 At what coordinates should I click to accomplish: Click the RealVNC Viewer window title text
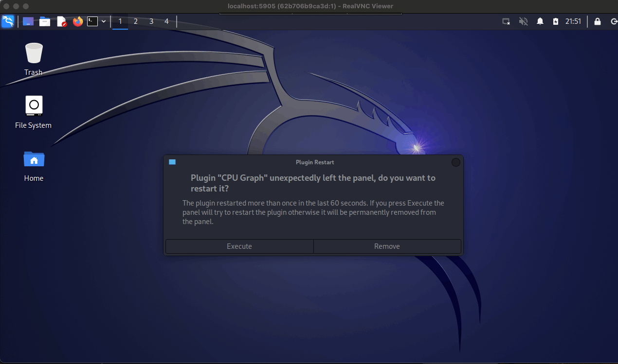point(310,6)
